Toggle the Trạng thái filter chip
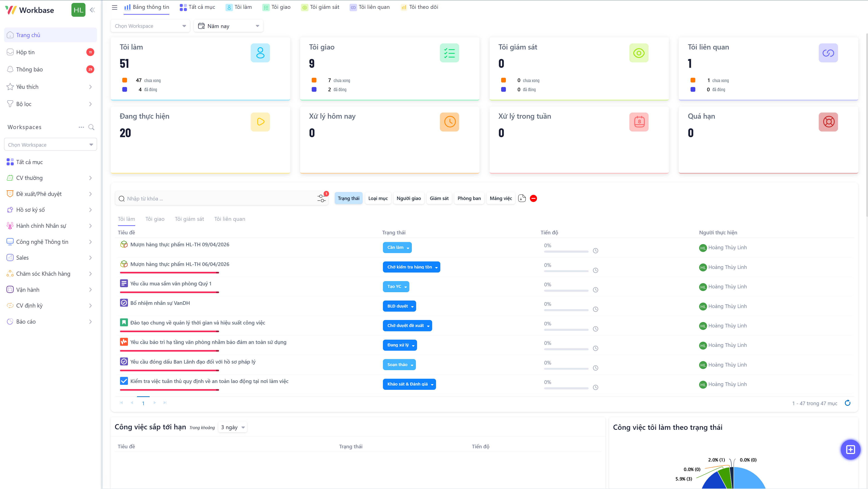This screenshot has height=489, width=868. 348,198
